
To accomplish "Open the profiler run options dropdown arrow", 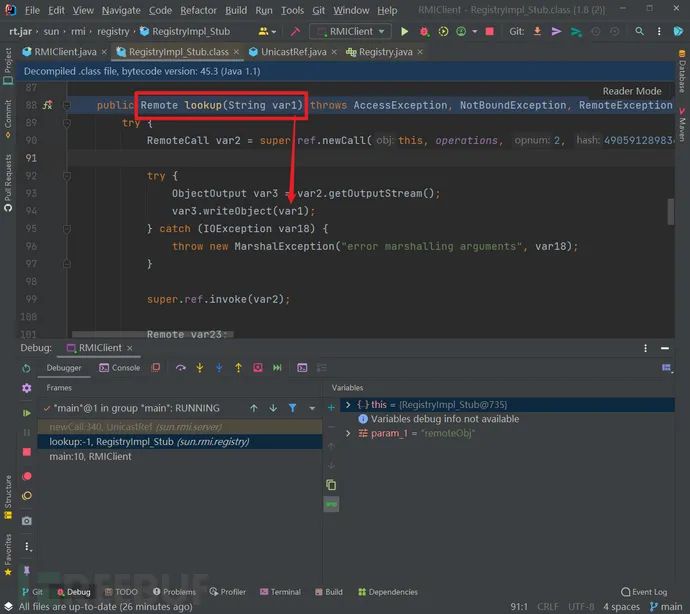I will pyautogui.click(x=474, y=31).
